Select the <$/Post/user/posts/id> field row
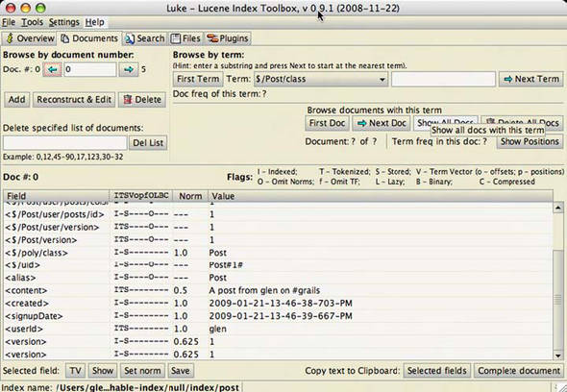567x392 pixels. pos(279,214)
